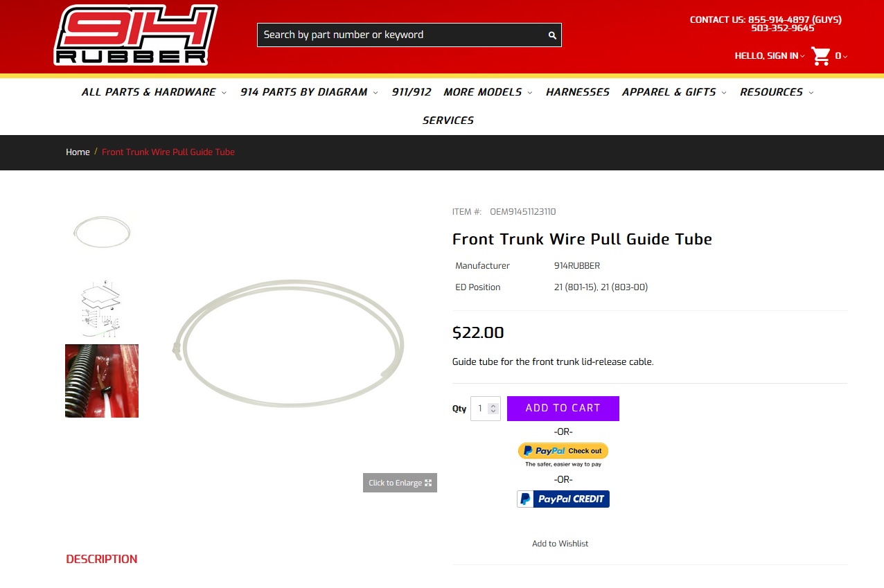This screenshot has height=588, width=884.
Task: Add the guide tube to cart
Action: tap(563, 409)
